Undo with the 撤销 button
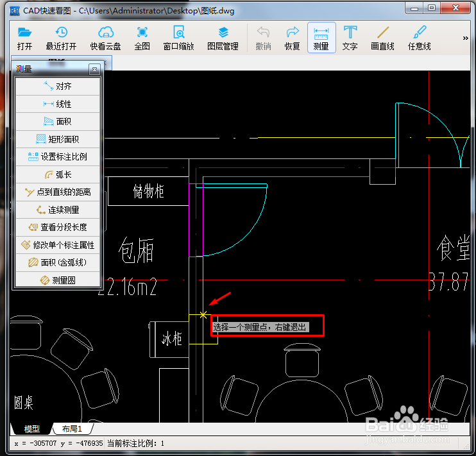476x456 pixels. point(263,38)
